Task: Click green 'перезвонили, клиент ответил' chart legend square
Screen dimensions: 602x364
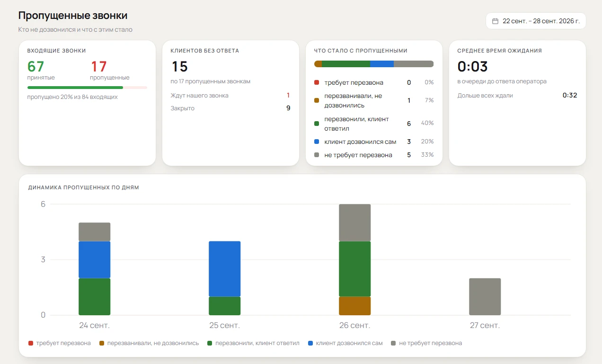Action: pyautogui.click(x=210, y=343)
